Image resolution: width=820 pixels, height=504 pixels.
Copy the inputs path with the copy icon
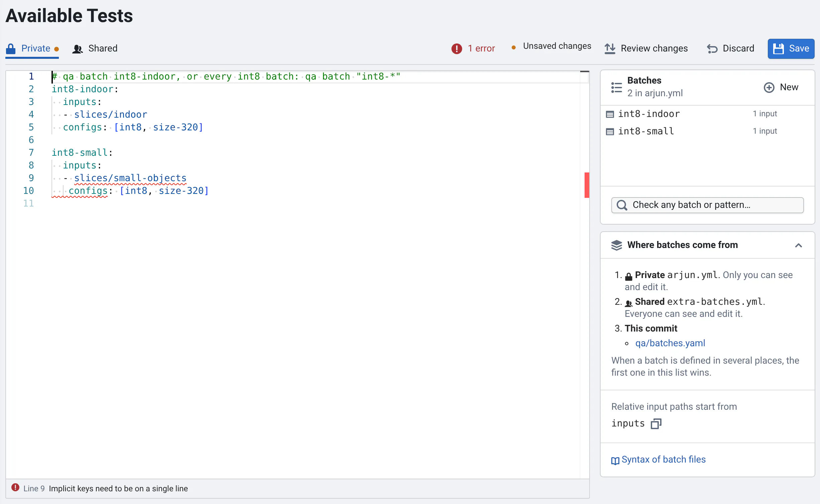[x=656, y=424]
